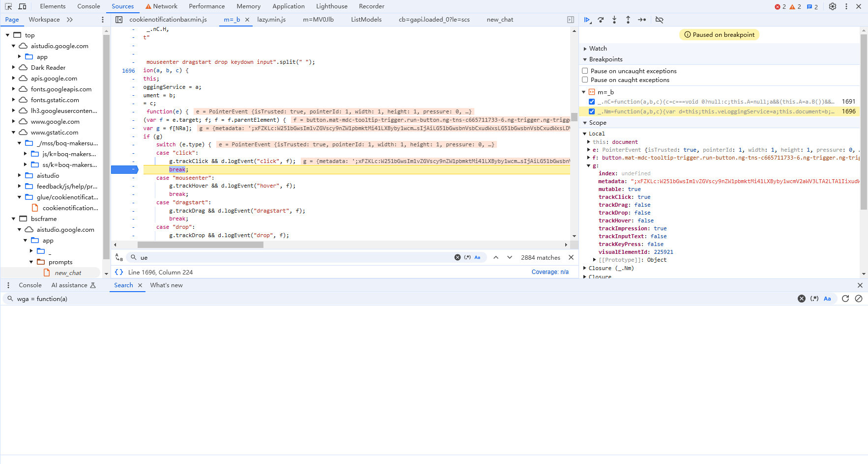Open cookienotification... file in tree

point(70,208)
